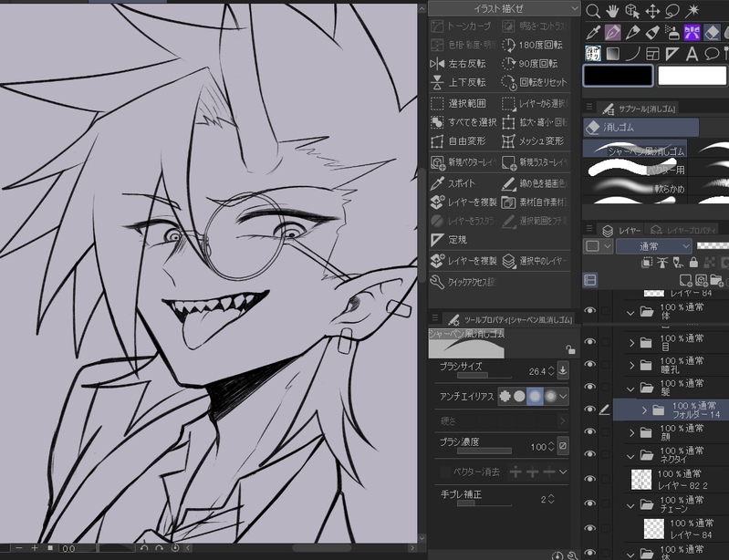729x560 pixels.
Task: Choose the black main color swatch
Action: pos(619,76)
